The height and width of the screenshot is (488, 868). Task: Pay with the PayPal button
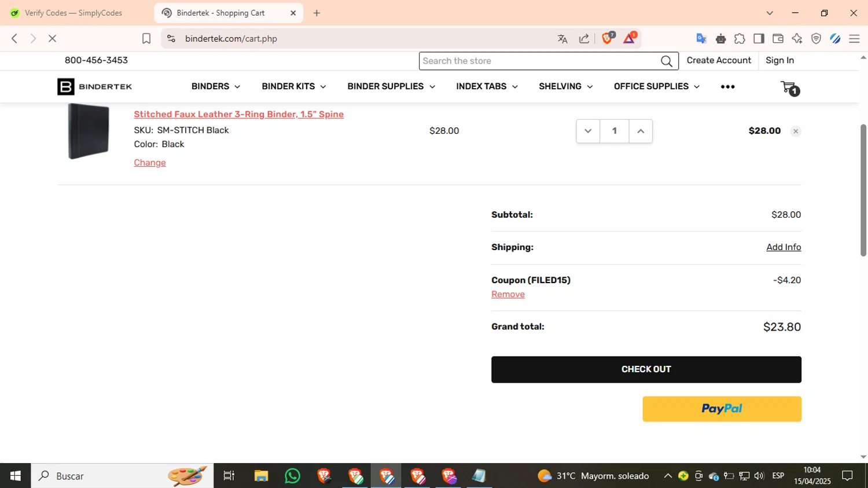pos(722,409)
